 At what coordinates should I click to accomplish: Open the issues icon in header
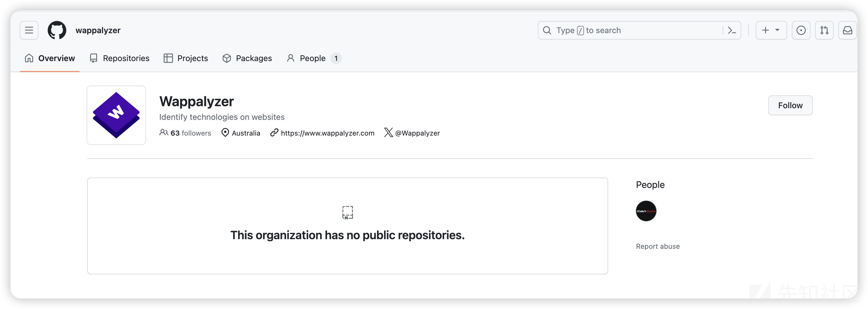click(x=801, y=30)
